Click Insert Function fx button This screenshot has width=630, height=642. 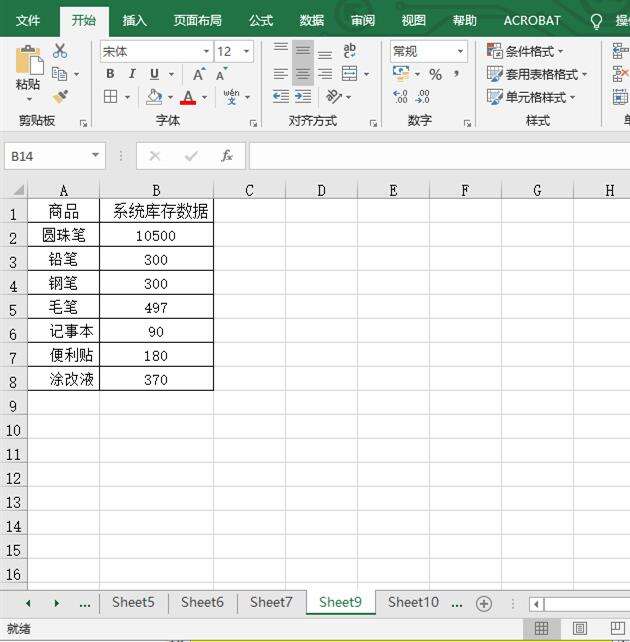pyautogui.click(x=226, y=156)
